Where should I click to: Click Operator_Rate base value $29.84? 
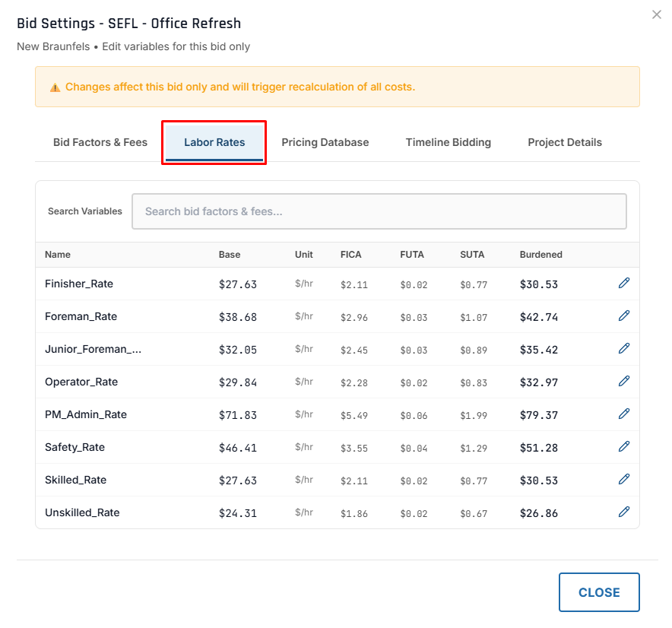pos(237,382)
